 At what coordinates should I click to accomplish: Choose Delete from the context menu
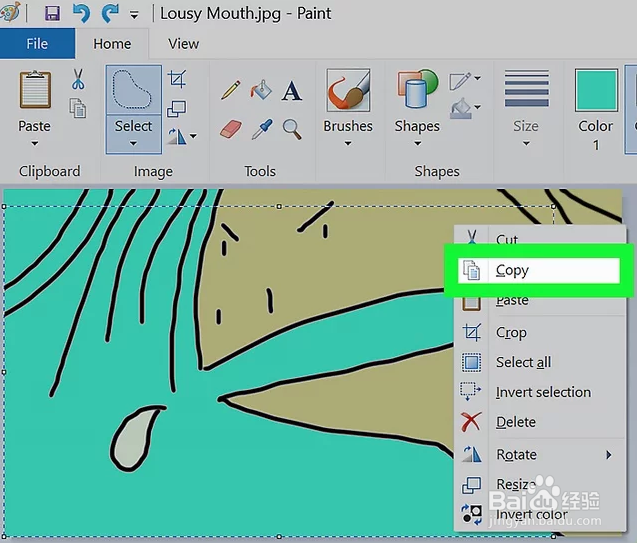(540, 422)
